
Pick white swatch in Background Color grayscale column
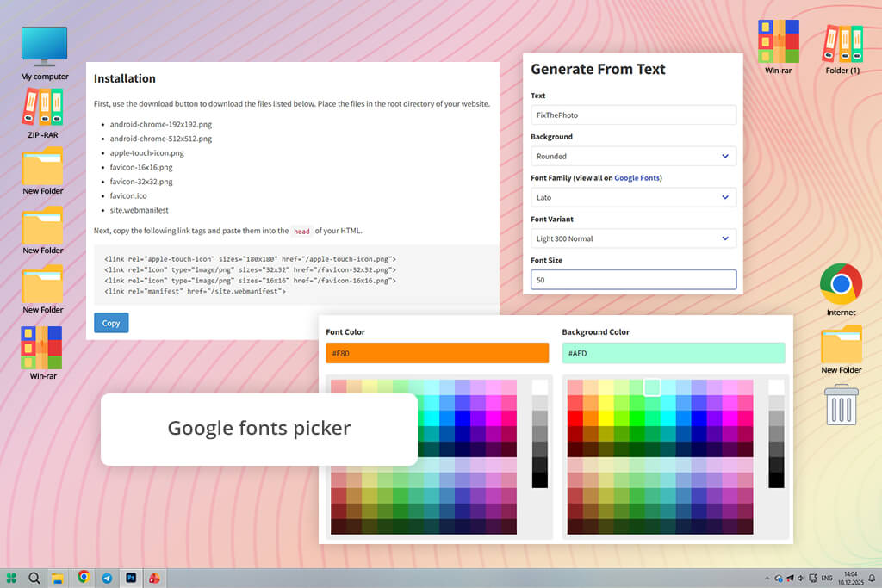pos(776,387)
